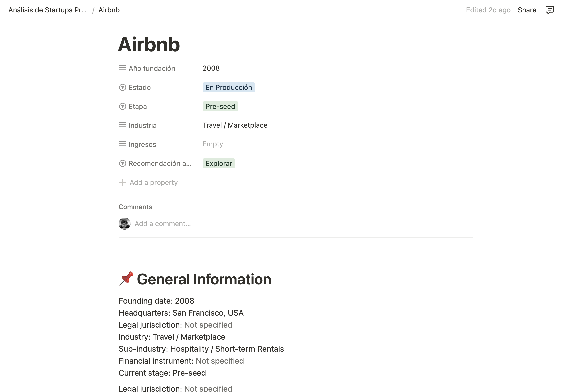
Task: Click the text property icon next to Industria
Action: 123,125
